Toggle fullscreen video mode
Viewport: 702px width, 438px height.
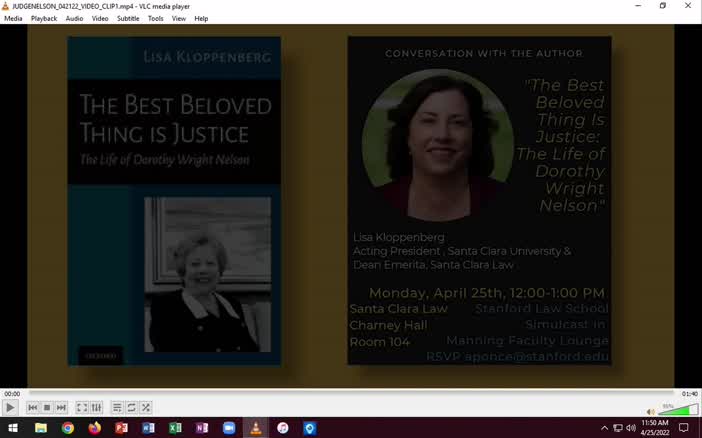82,408
